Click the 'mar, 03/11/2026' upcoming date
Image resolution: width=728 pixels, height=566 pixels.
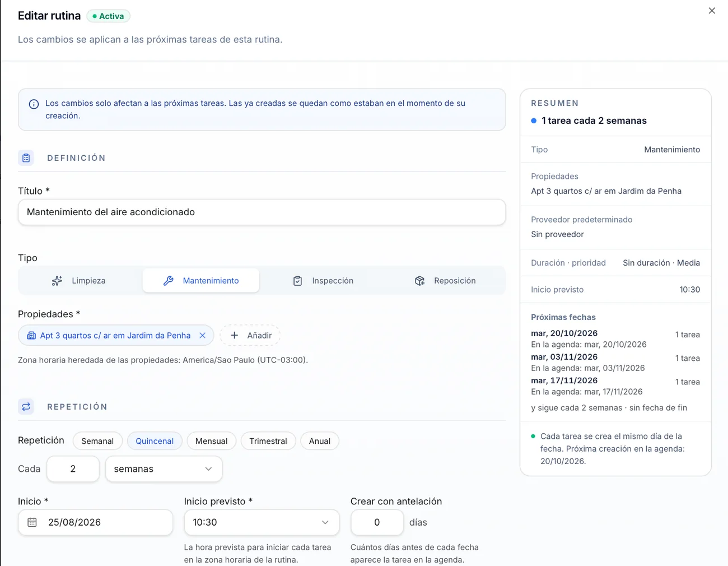[x=564, y=357]
